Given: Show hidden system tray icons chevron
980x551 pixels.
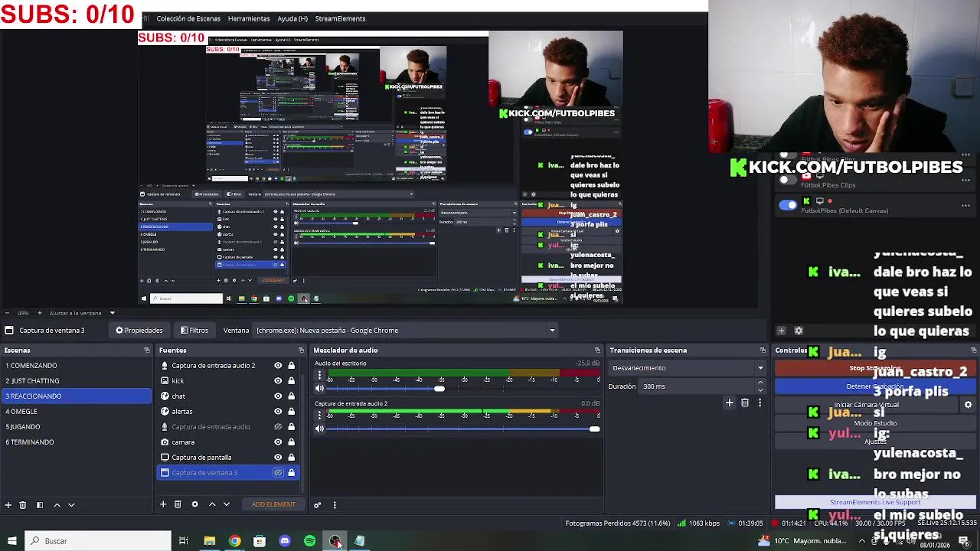Looking at the screenshot, I should pos(863,541).
